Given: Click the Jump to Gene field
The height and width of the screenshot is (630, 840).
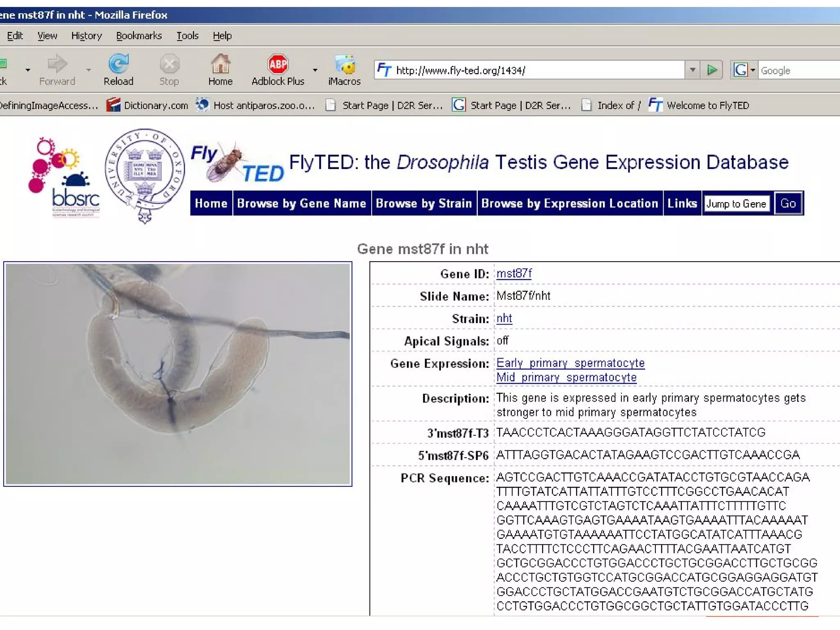Looking at the screenshot, I should point(736,204).
